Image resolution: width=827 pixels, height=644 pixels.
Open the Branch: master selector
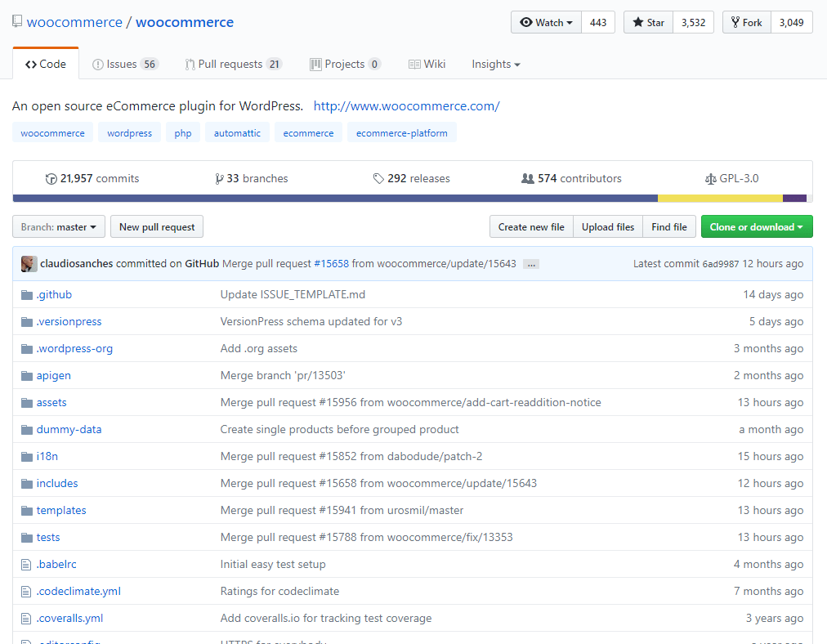tap(59, 227)
